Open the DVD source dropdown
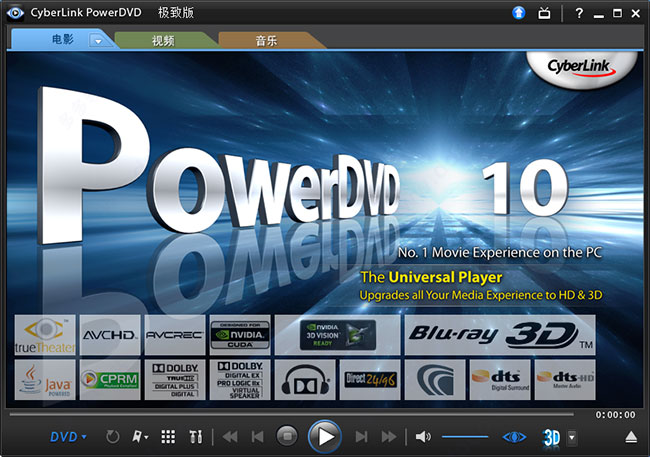Viewport: 650px width, 457px height. 68,437
